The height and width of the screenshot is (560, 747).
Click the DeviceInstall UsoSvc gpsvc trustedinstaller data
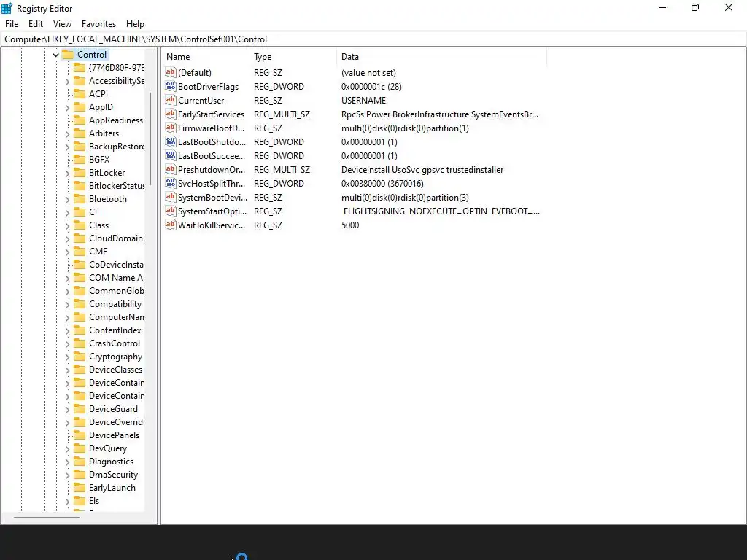point(422,169)
